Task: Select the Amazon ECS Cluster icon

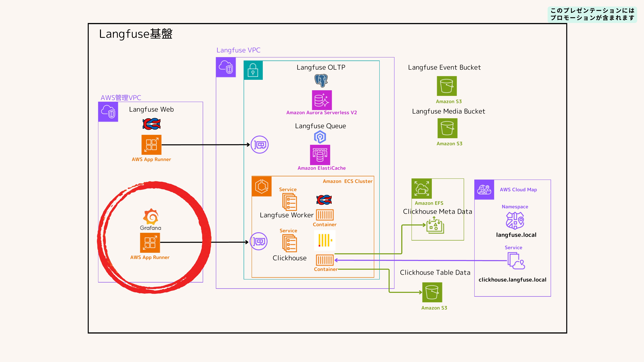Action: click(262, 186)
